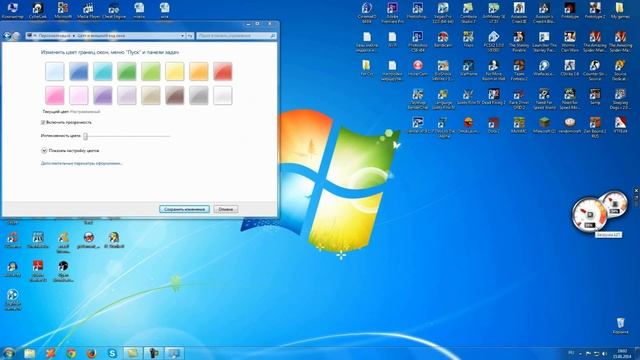640x360 pixels.
Task: Click the address bar refresh button
Action: point(190,36)
